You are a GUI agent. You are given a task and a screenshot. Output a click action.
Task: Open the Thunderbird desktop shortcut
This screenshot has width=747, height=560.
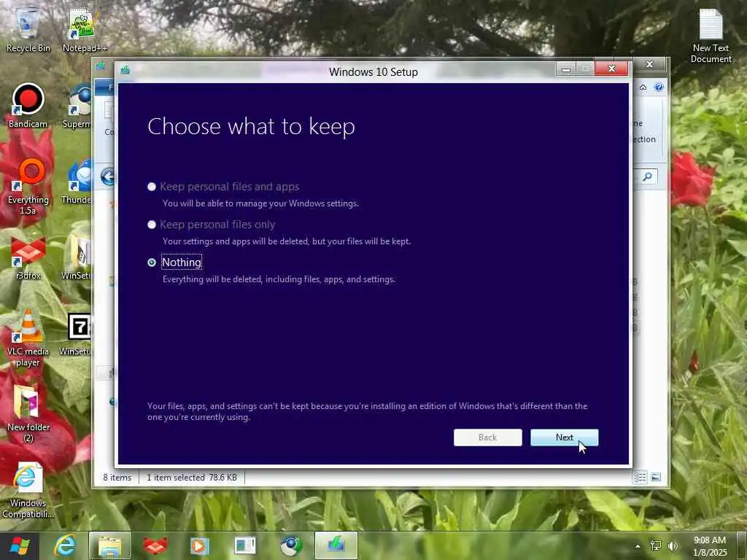pos(80,182)
